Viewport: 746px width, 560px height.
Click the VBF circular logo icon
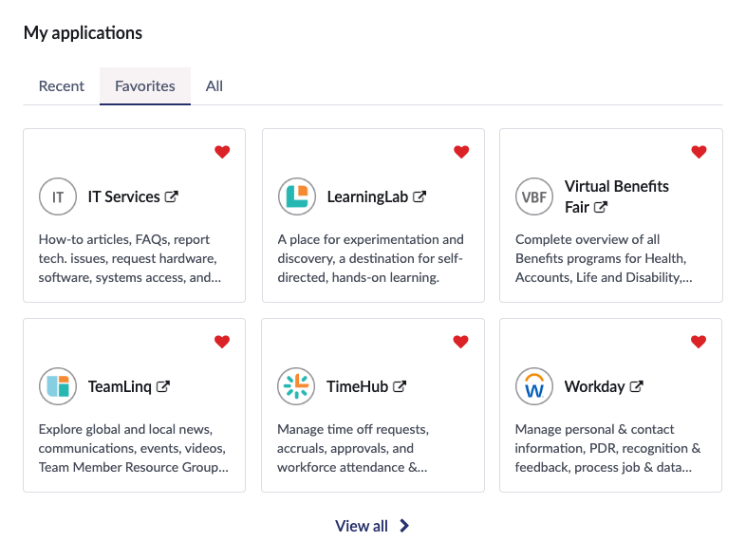[534, 196]
